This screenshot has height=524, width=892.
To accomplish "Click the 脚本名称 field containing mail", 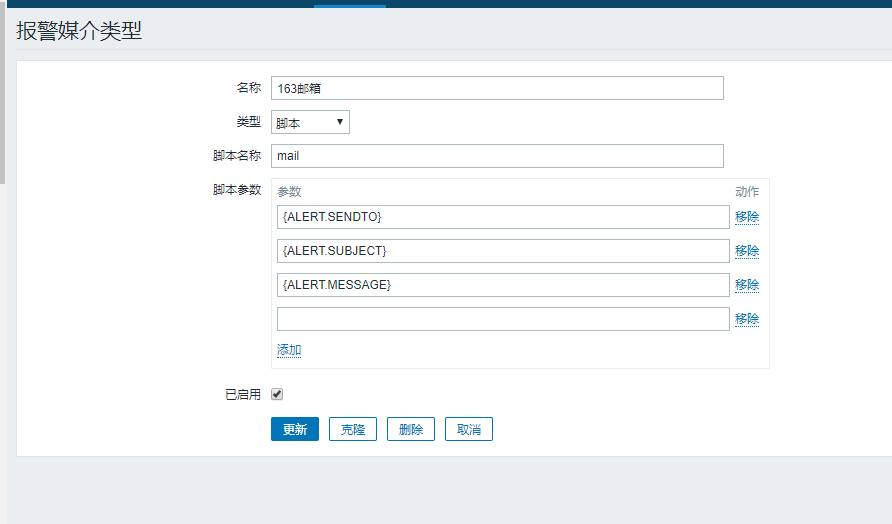I will [496, 156].
